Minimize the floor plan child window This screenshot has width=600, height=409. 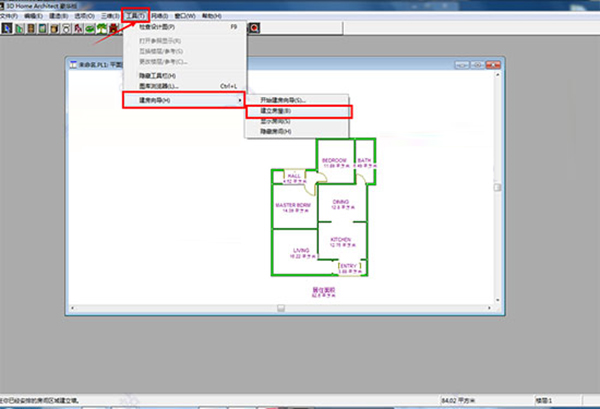(x=462, y=65)
